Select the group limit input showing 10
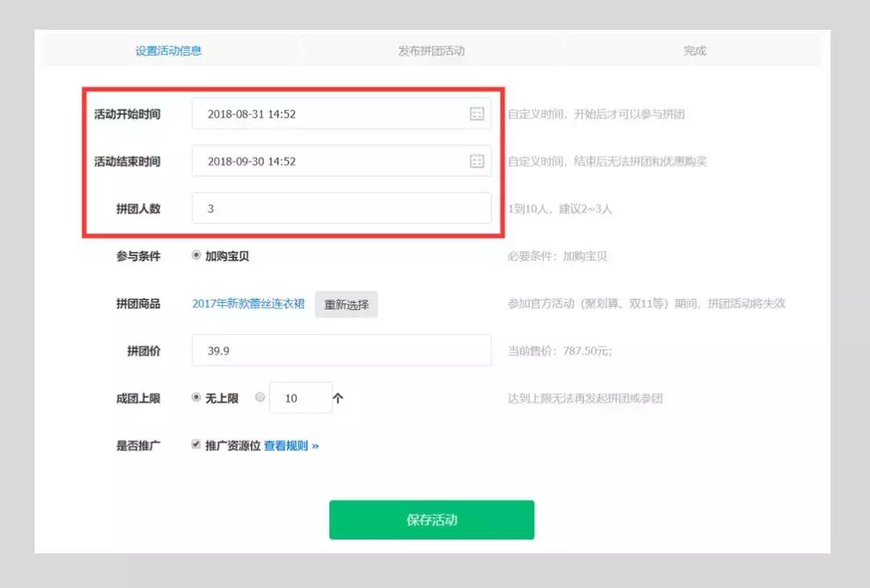 point(301,396)
